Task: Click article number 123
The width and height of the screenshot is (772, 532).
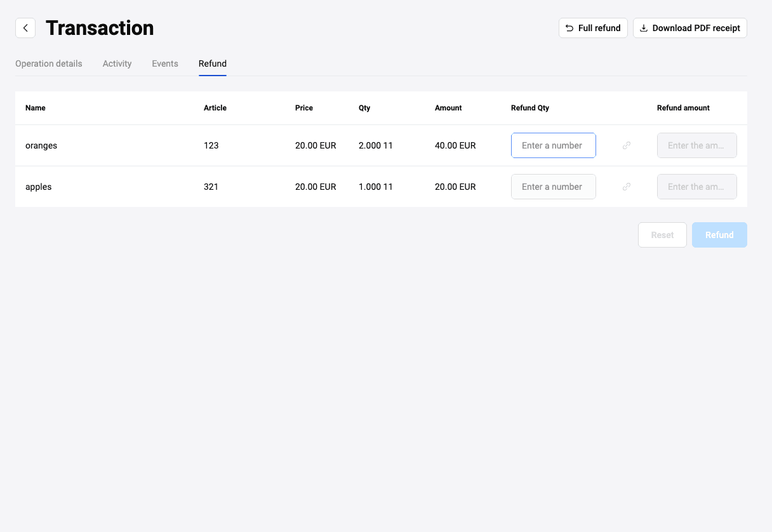Action: (211, 145)
